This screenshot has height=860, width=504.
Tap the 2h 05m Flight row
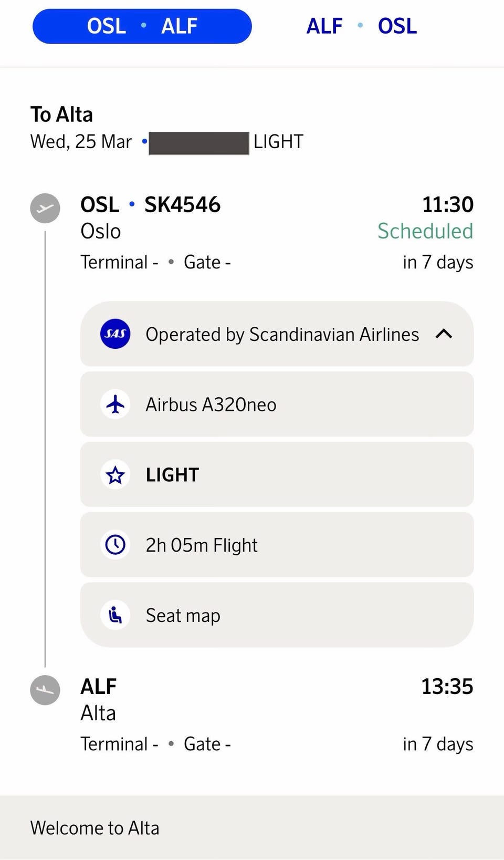[x=277, y=545]
